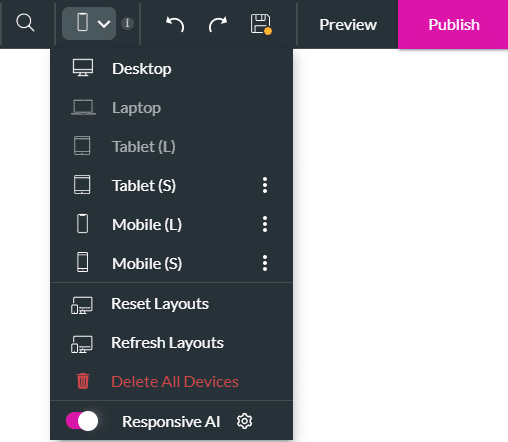Click the Delete All Devices trash icon

[83, 381]
